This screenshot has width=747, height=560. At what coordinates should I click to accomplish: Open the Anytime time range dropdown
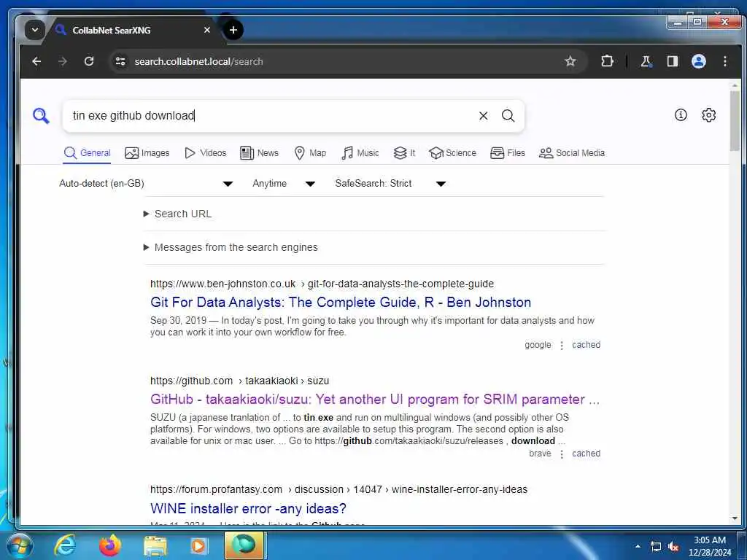[284, 183]
